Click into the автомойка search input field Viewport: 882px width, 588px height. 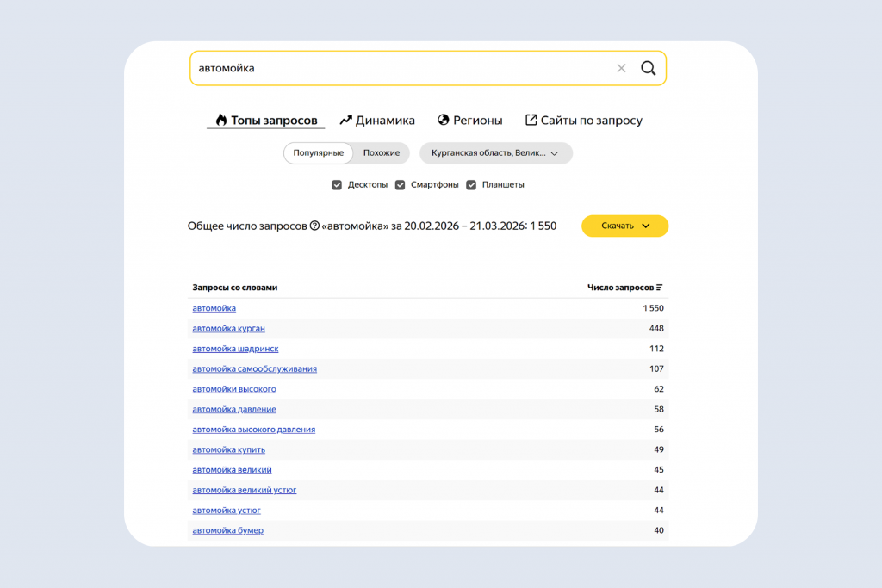[402, 68]
